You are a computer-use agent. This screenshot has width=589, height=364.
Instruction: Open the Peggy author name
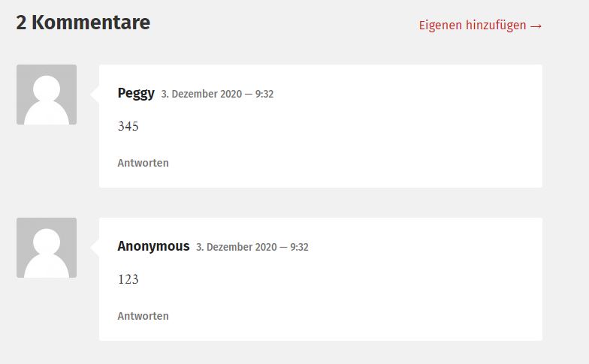[x=136, y=93]
